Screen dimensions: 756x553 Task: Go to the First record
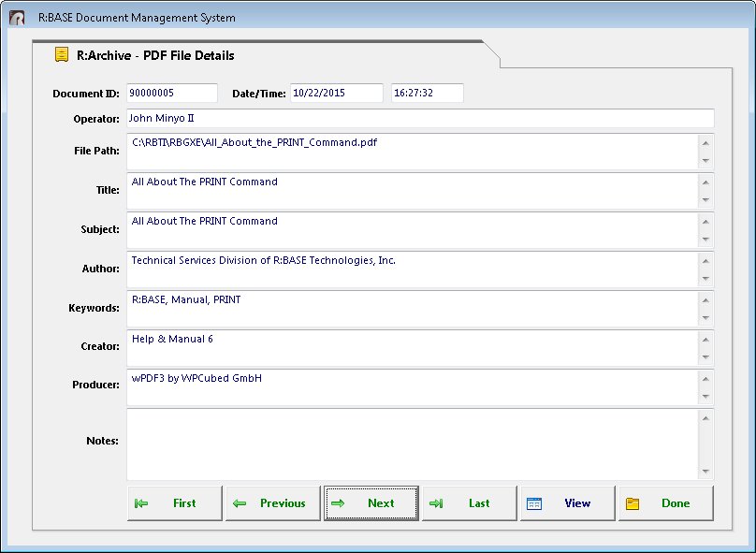coord(175,503)
